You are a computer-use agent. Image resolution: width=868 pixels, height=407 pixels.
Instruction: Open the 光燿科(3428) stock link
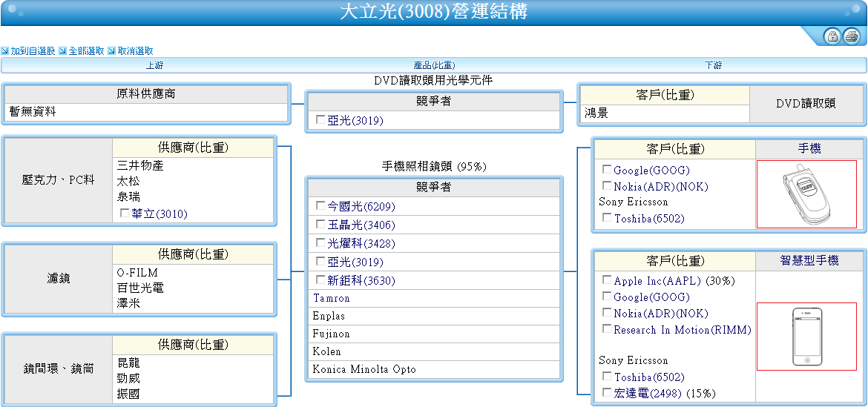pos(361,243)
